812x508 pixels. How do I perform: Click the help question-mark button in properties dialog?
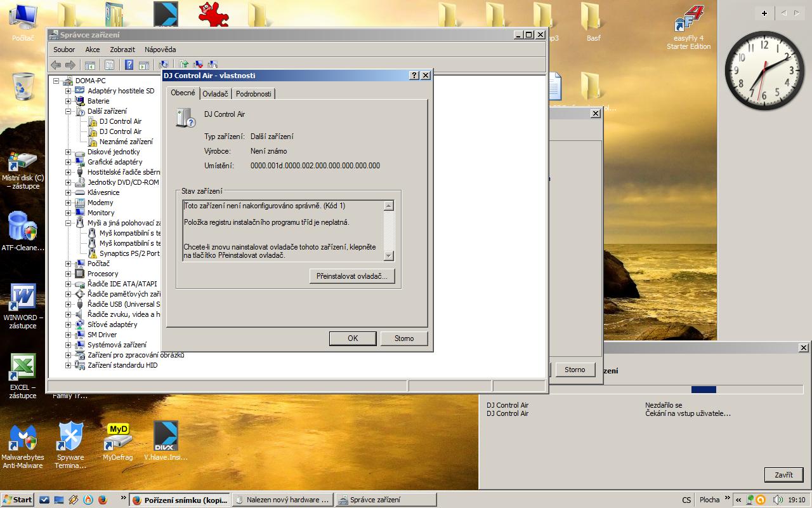pos(414,75)
